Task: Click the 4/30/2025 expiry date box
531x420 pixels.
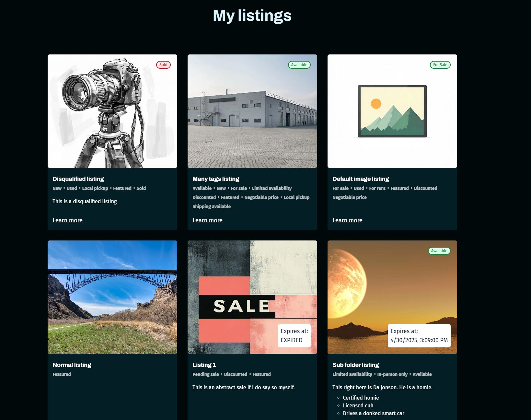Action: 419,336
